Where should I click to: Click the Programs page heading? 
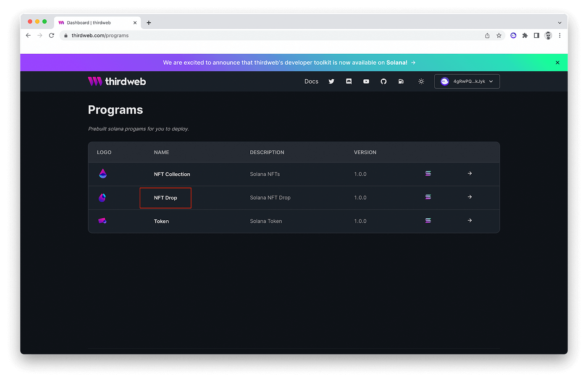click(x=115, y=110)
